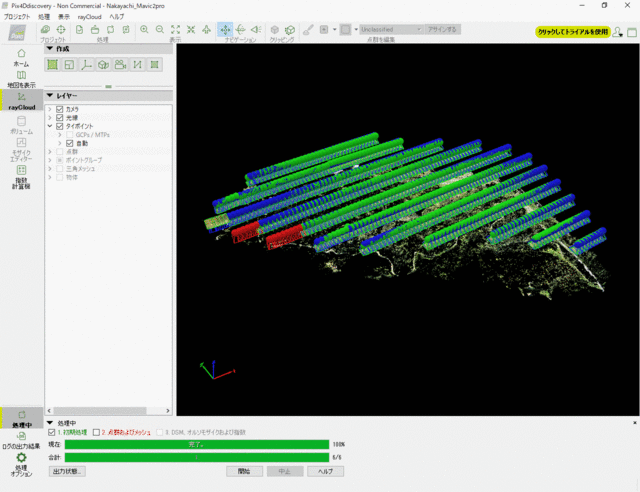640x492 pixels.
Task: Toggle the 光線 (Rays) layer checkbox
Action: (x=60, y=118)
